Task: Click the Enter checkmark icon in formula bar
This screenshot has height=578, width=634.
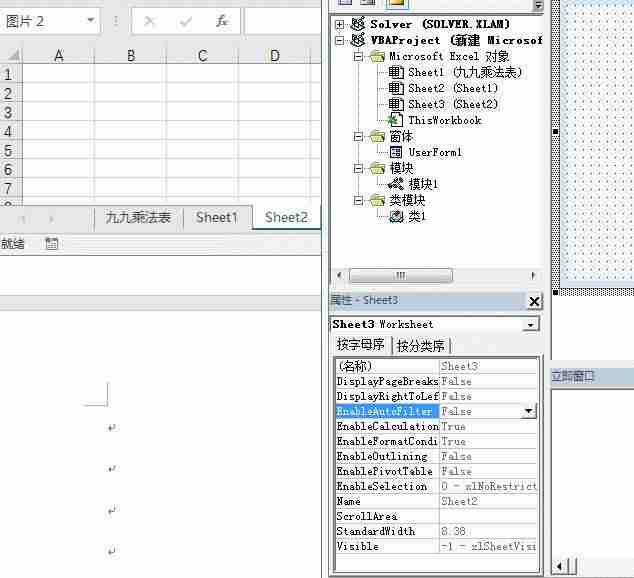Action: click(186, 21)
